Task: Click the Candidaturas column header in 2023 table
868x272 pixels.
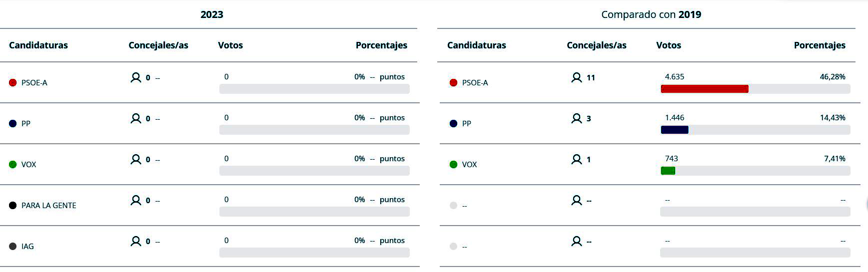Action: click(x=38, y=45)
